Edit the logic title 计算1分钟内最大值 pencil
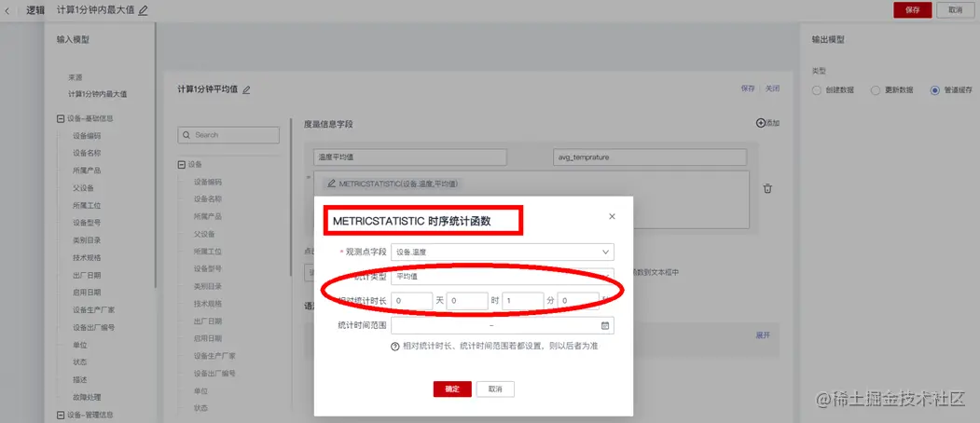The width and height of the screenshot is (980, 423). click(143, 10)
